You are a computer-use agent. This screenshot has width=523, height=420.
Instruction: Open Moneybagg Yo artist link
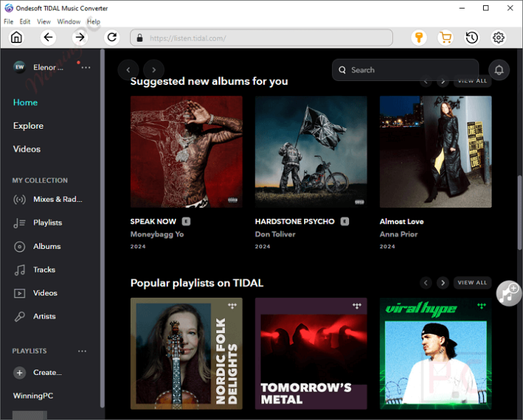pos(157,234)
